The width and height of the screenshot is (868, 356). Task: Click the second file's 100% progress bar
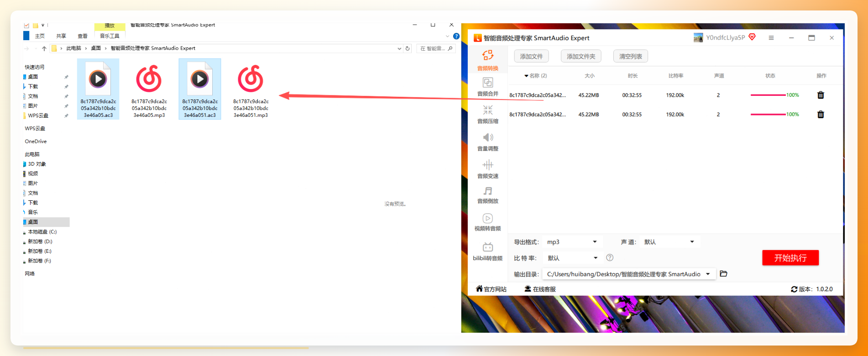[775, 114]
